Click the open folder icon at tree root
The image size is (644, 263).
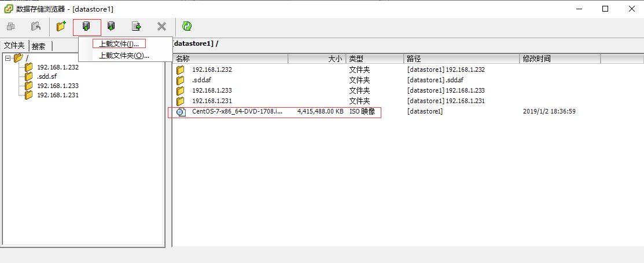point(18,58)
